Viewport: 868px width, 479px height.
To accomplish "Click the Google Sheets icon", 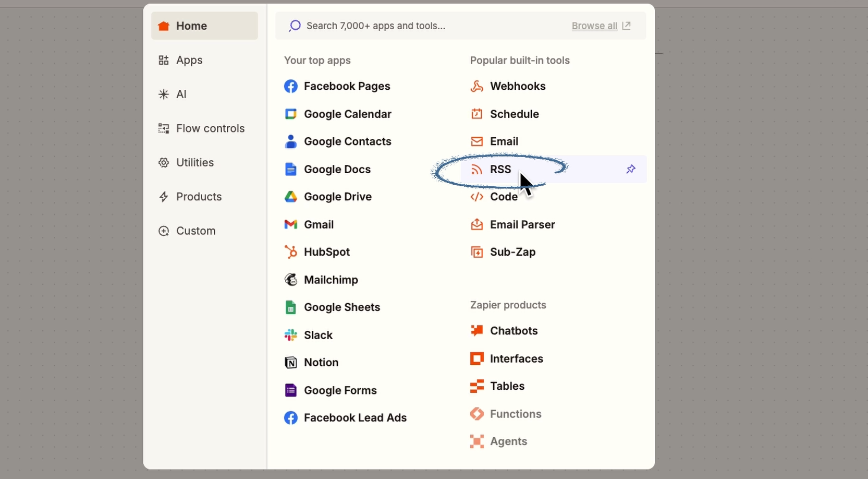I will click(291, 307).
